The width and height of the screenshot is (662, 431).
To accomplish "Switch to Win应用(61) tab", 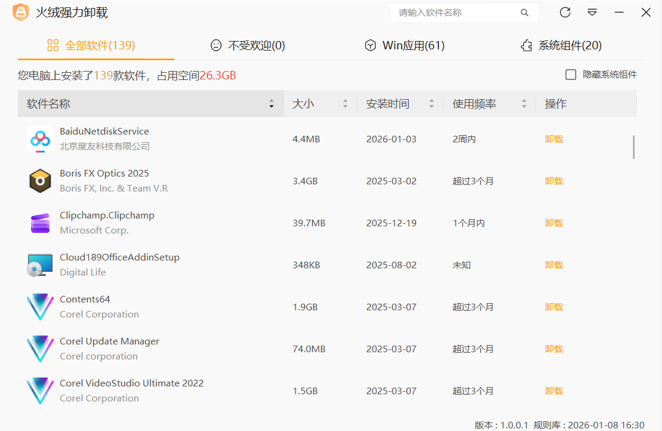I will pyautogui.click(x=404, y=45).
